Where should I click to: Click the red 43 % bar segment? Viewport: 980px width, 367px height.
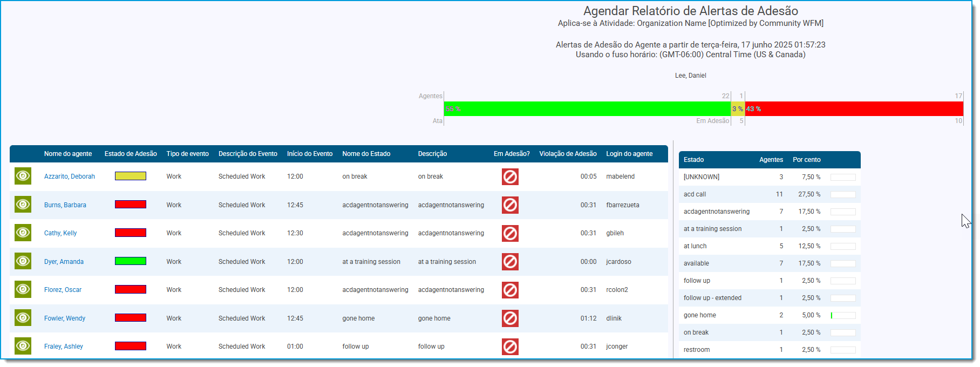tap(854, 109)
